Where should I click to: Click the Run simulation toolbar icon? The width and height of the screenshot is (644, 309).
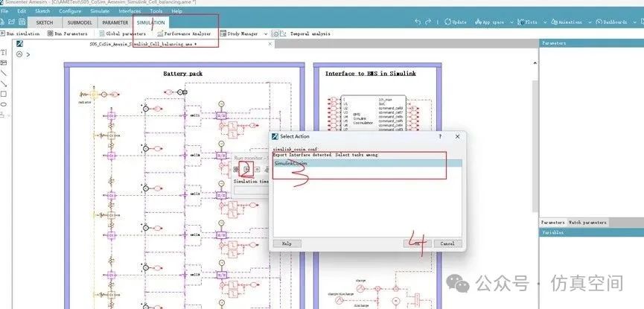(3, 34)
